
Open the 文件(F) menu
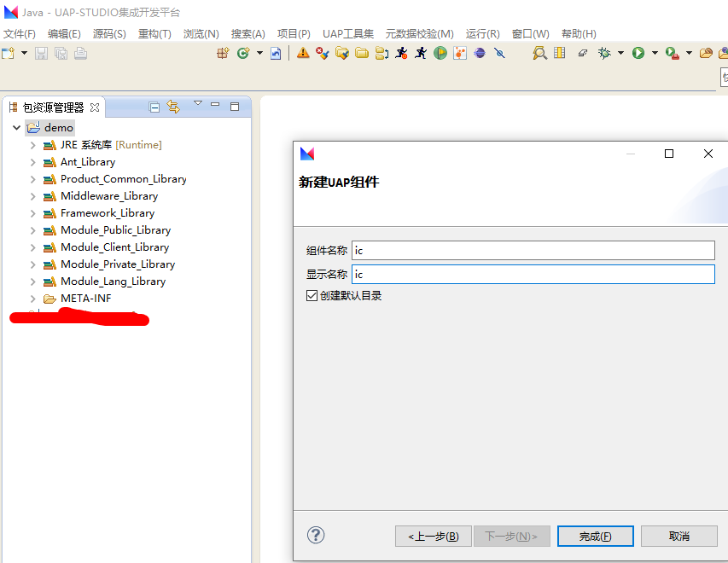point(20,34)
